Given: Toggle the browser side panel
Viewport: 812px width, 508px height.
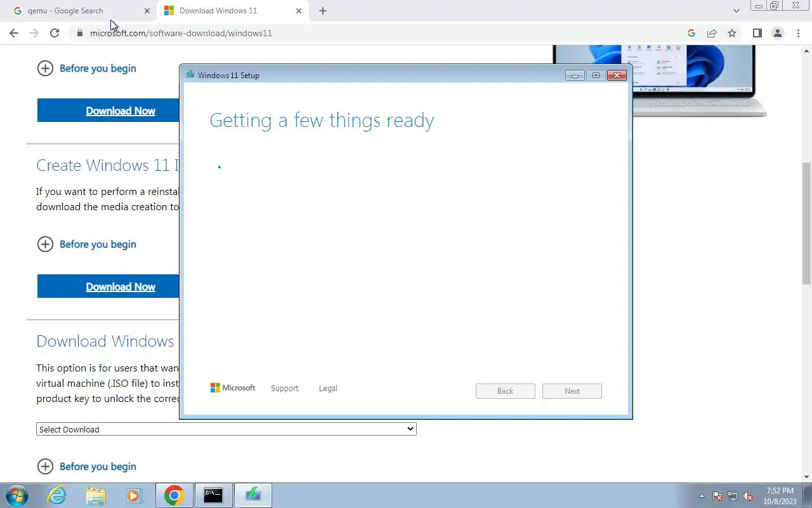Looking at the screenshot, I should click(757, 33).
